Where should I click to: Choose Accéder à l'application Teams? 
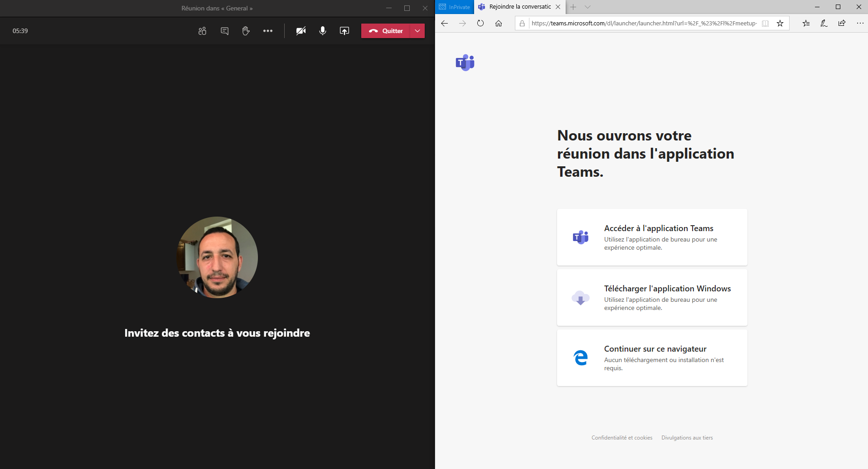pyautogui.click(x=652, y=237)
